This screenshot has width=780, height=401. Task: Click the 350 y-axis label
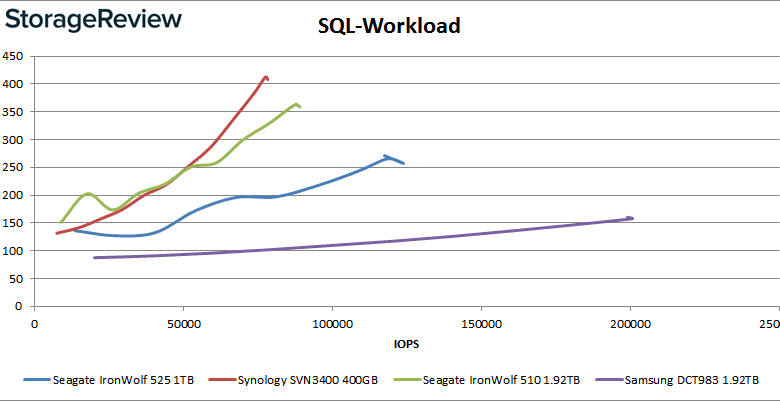tap(13, 111)
